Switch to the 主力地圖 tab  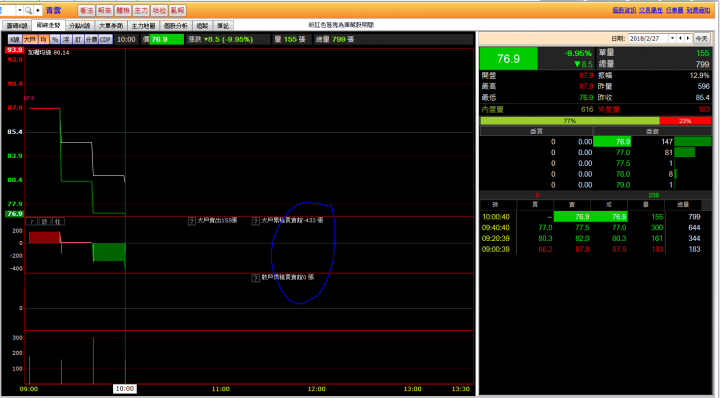click(x=143, y=26)
